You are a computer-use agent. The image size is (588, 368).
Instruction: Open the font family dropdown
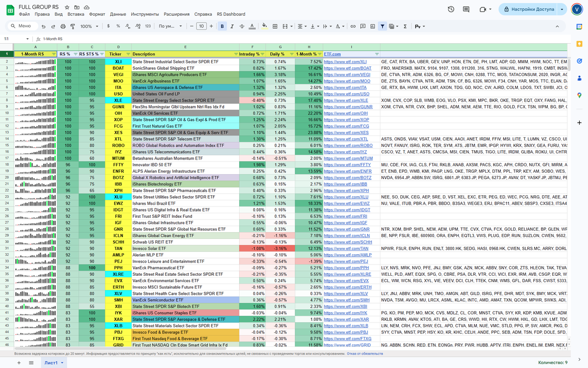(x=171, y=26)
